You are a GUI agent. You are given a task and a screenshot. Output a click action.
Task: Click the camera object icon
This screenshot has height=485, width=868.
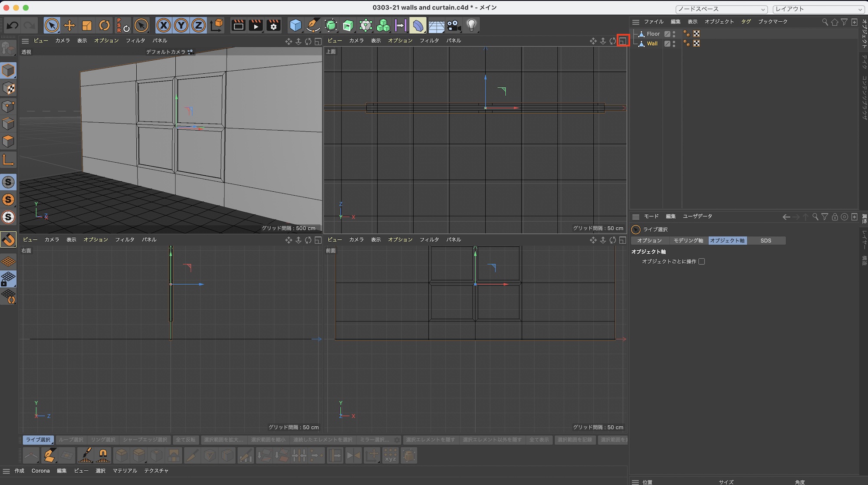point(454,26)
